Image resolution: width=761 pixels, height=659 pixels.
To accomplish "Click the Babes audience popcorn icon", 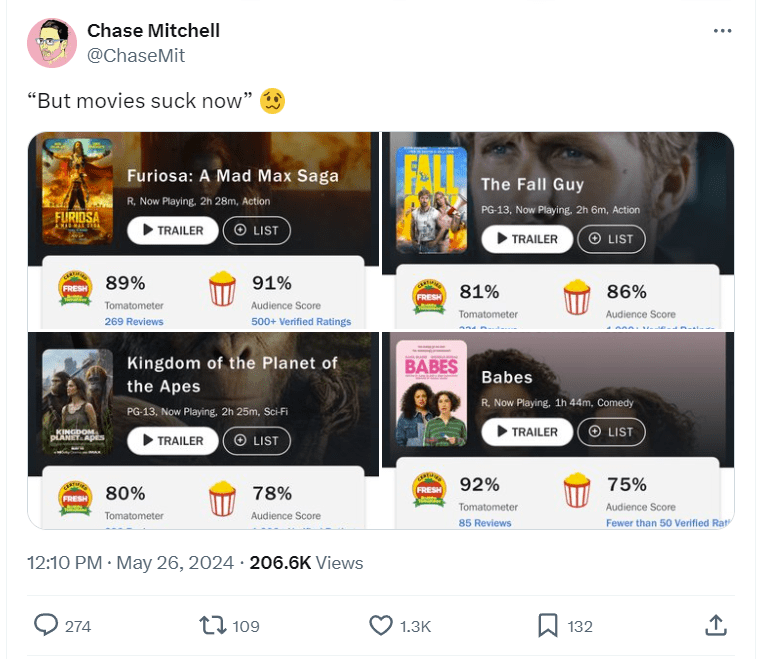I will tap(577, 492).
